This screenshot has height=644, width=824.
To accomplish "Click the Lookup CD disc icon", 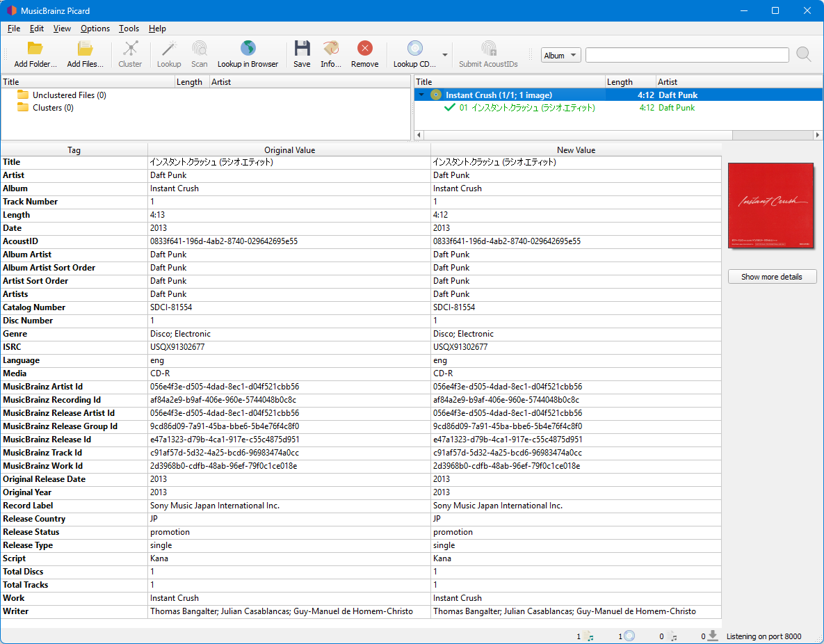I will point(414,49).
